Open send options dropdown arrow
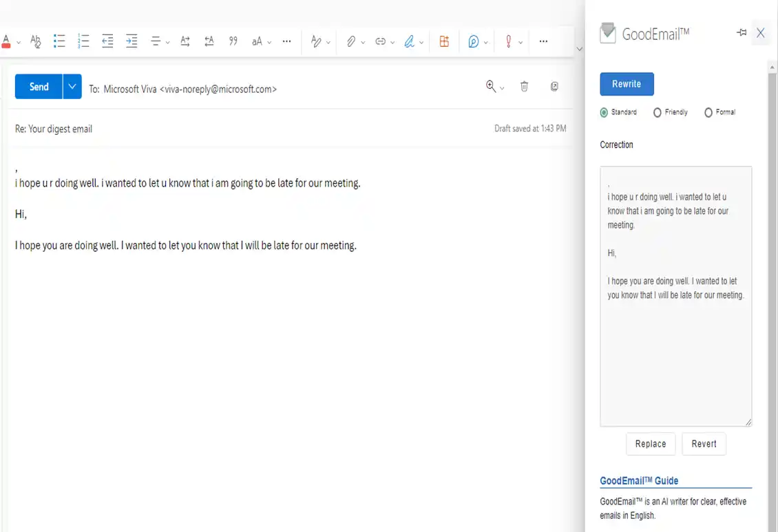Screen dimensions: 778x532 pyautogui.click(x=72, y=87)
